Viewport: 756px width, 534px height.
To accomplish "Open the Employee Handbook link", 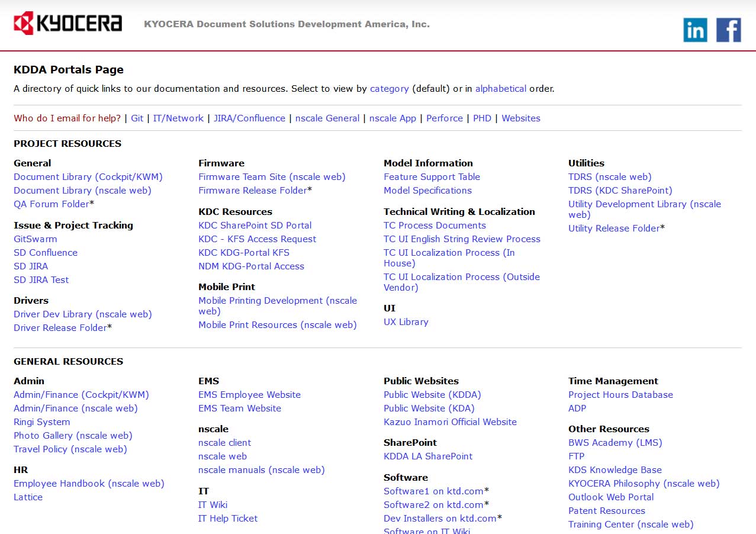I will pyautogui.click(x=89, y=483).
